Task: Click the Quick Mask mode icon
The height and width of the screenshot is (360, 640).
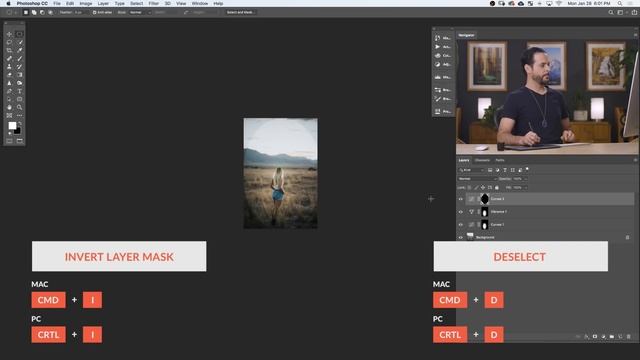Action: [9, 141]
